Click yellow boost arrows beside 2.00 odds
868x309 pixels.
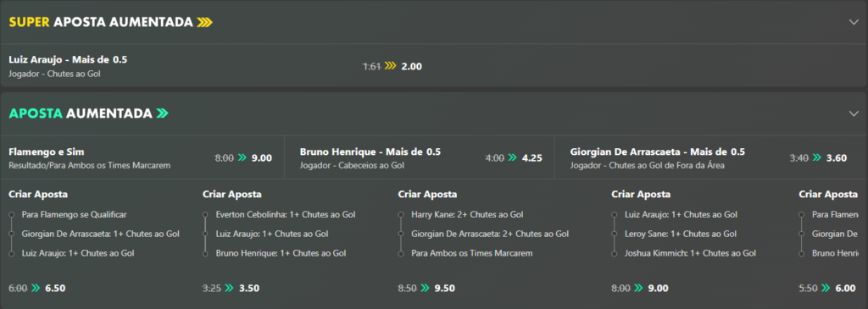pos(391,66)
